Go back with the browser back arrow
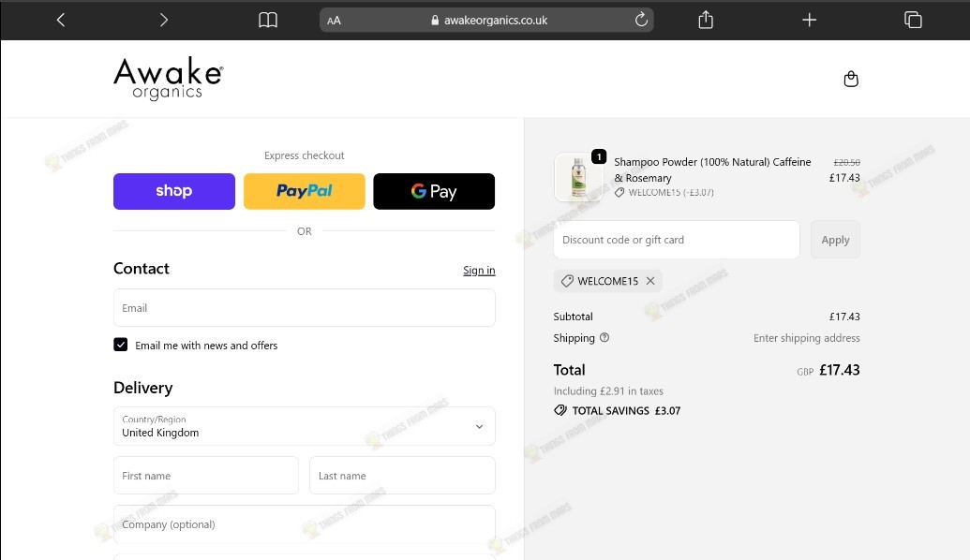970x560 pixels. pos(61,21)
